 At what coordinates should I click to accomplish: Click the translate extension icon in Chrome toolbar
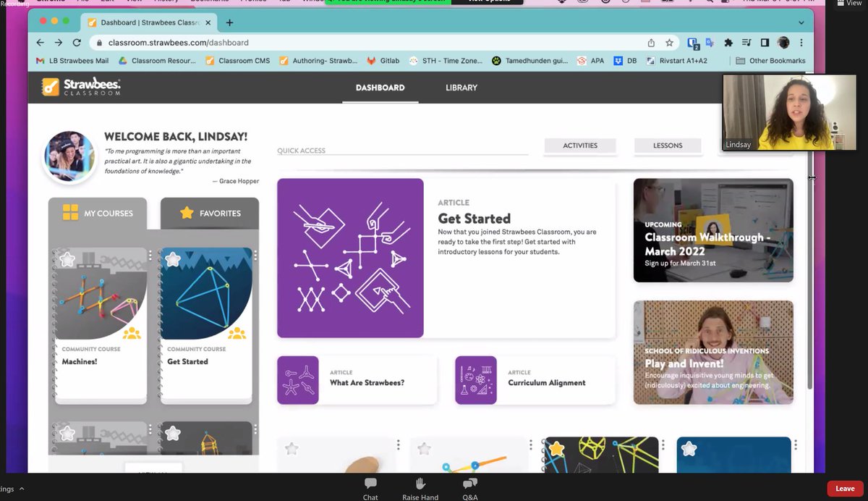[x=710, y=43]
